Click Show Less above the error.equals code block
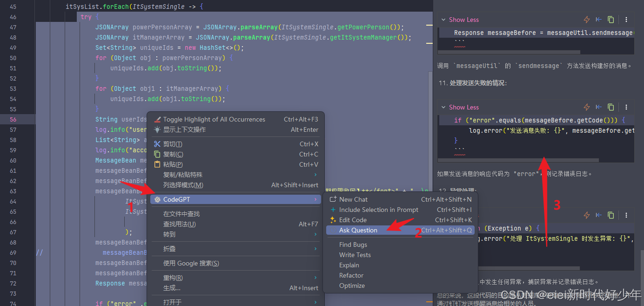 (x=463, y=107)
